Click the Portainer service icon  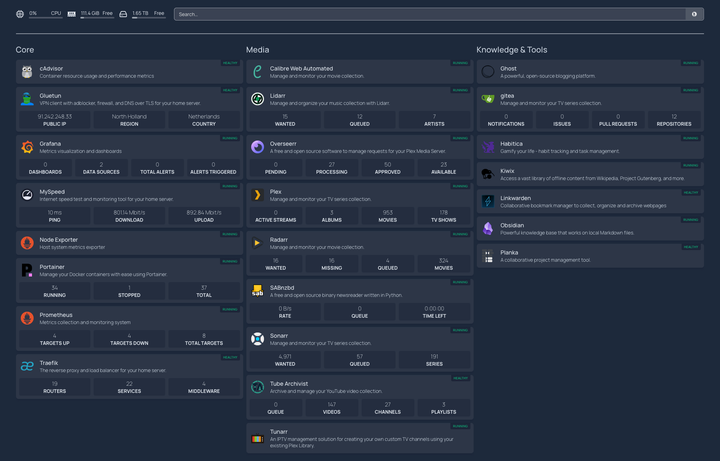(x=27, y=270)
